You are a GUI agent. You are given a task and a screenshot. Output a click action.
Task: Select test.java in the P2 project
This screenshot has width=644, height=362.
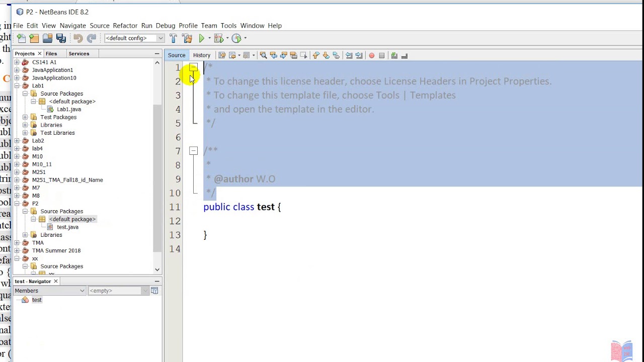coord(67,227)
